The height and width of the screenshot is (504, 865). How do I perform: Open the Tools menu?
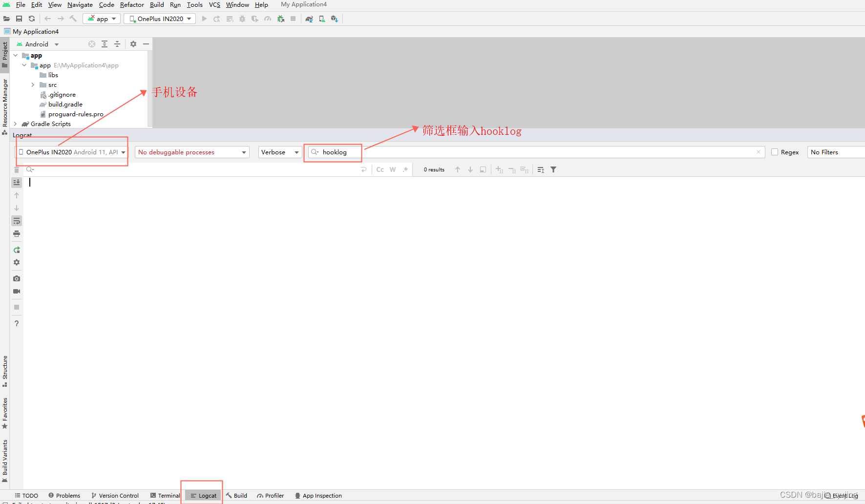click(x=194, y=5)
